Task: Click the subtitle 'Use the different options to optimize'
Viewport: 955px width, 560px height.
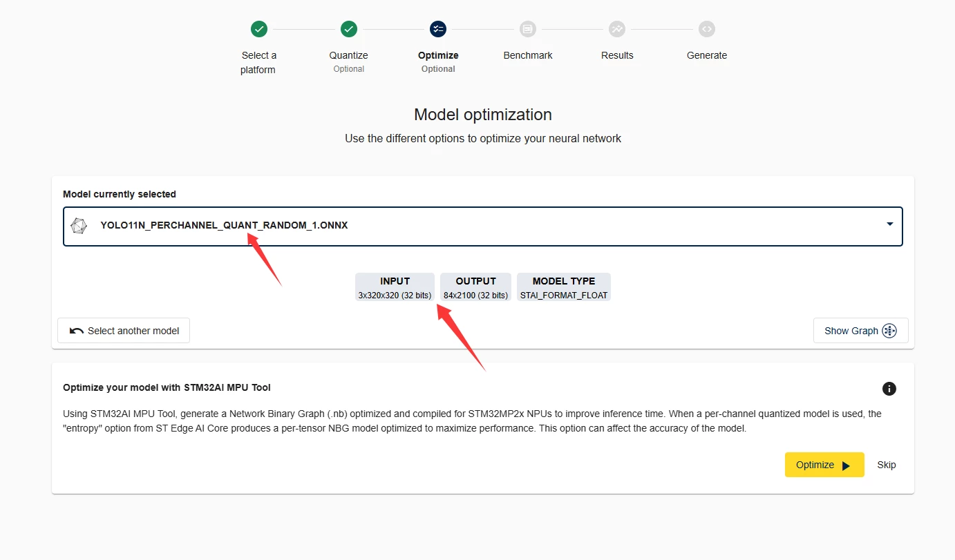Action: click(483, 138)
